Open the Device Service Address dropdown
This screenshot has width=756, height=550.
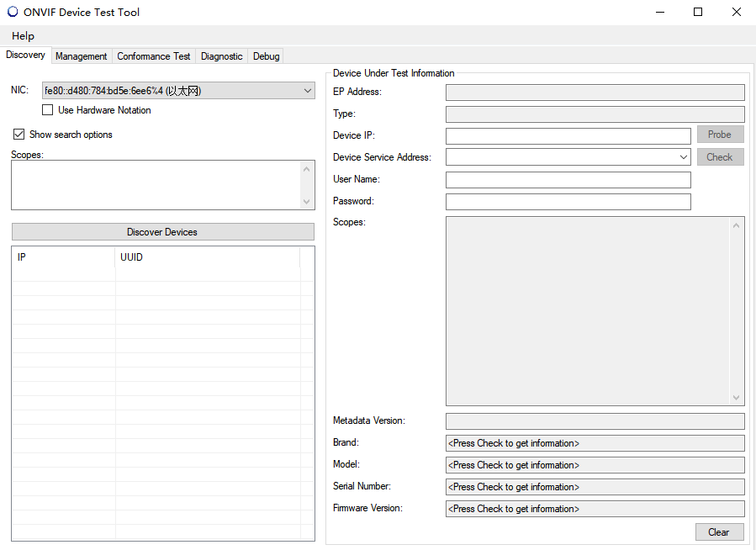[683, 157]
